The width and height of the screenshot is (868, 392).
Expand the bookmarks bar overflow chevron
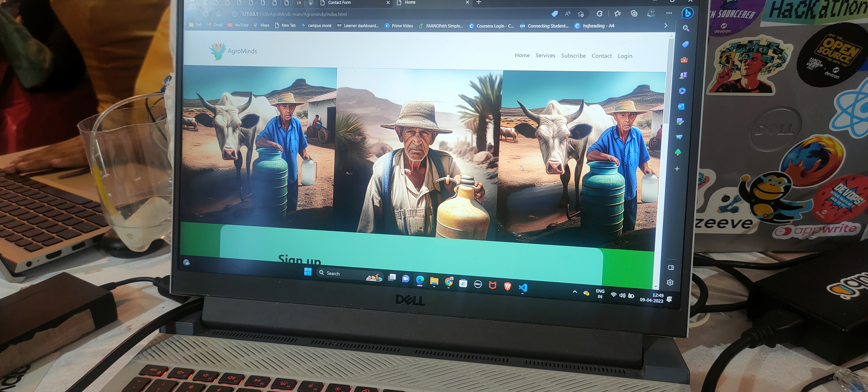pyautogui.click(x=665, y=26)
